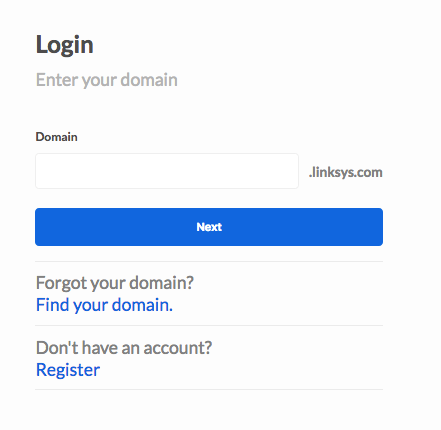Open the Find your domain link
The width and height of the screenshot is (441, 430).
[104, 305]
